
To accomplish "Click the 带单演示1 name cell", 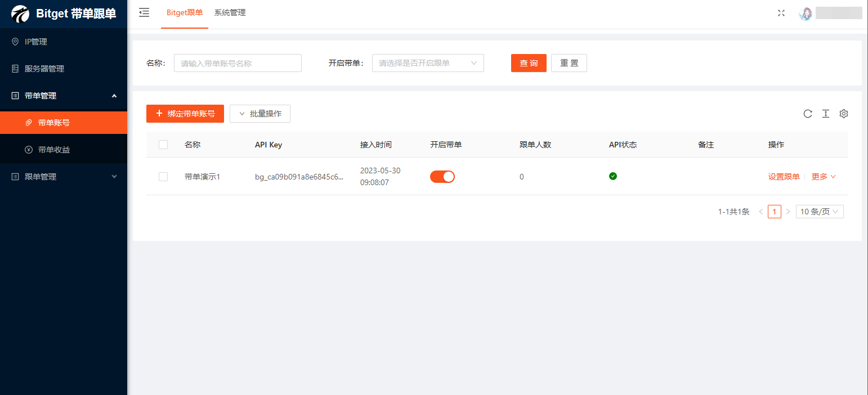I will point(202,177).
